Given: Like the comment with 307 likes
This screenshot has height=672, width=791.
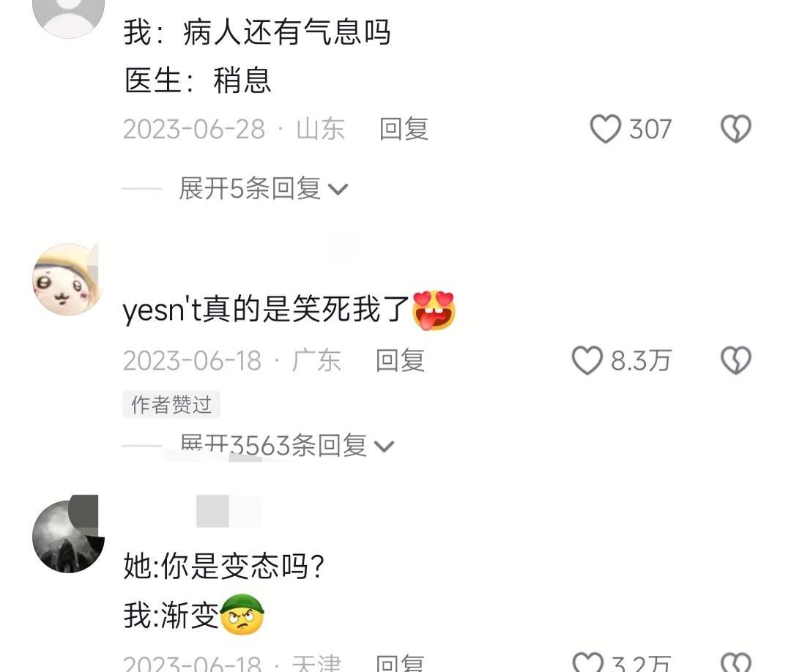Looking at the screenshot, I should 605,129.
